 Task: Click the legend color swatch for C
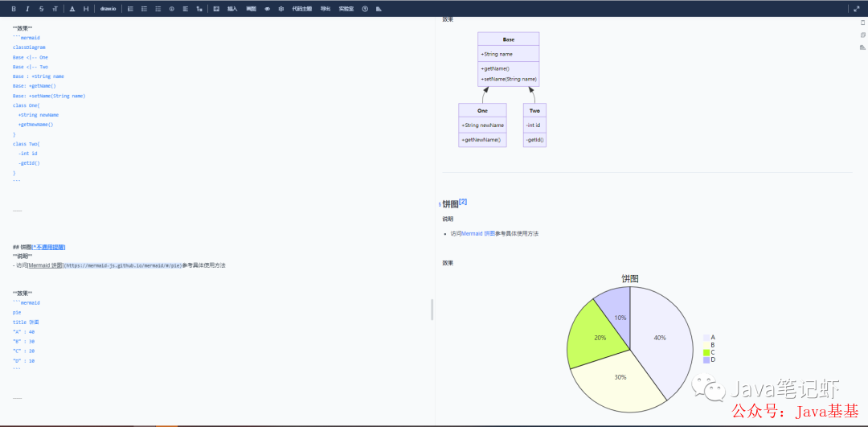[x=706, y=352]
